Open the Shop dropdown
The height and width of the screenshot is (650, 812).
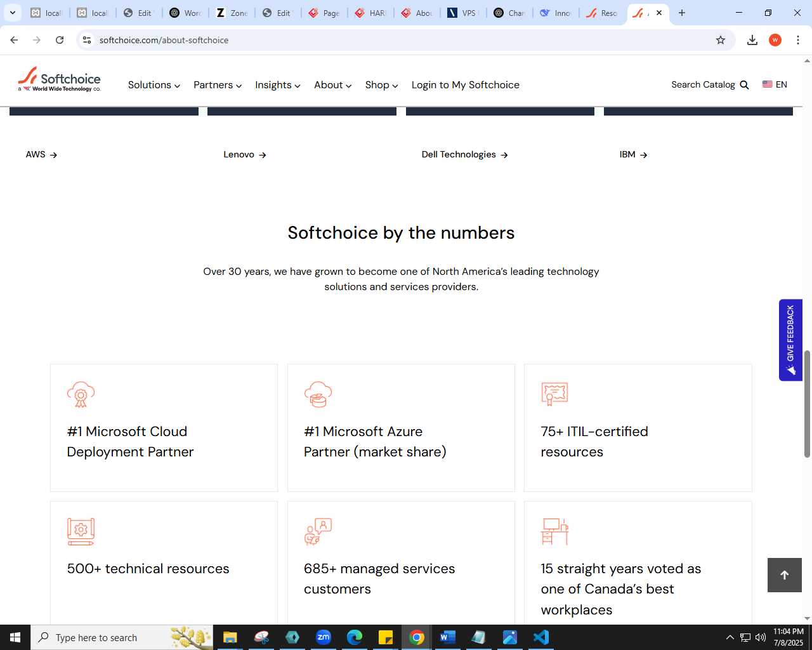point(381,85)
